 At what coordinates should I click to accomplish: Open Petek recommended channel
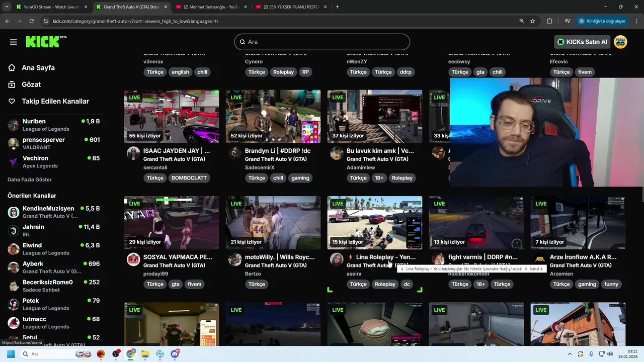54,304
